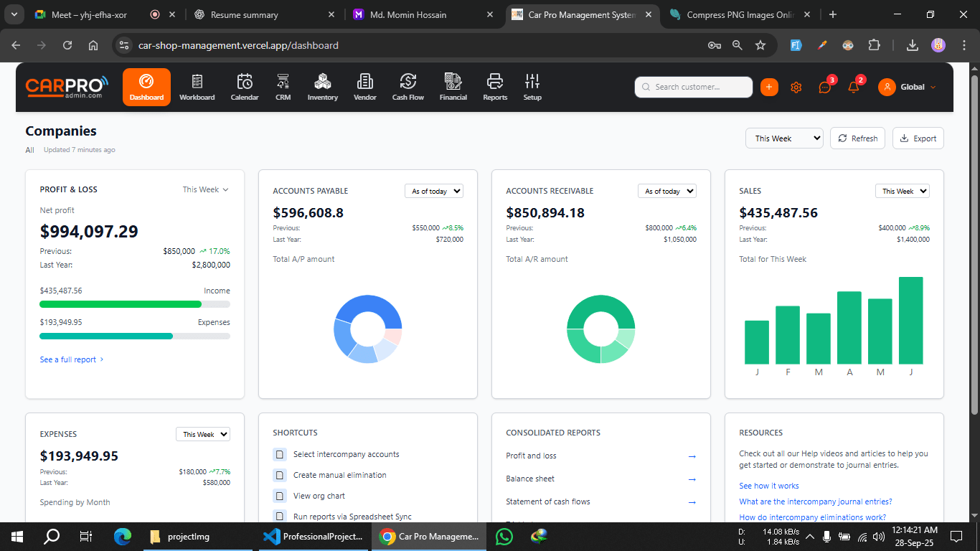The image size is (980, 551).
Task: Check the Create manual elimination box
Action: pyautogui.click(x=280, y=475)
